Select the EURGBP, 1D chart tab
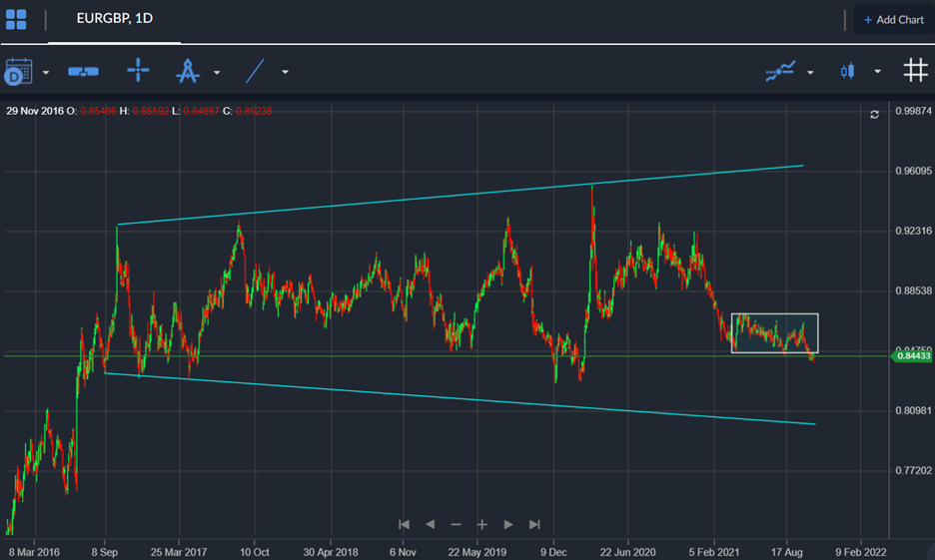The height and width of the screenshot is (560, 935). 114,19
